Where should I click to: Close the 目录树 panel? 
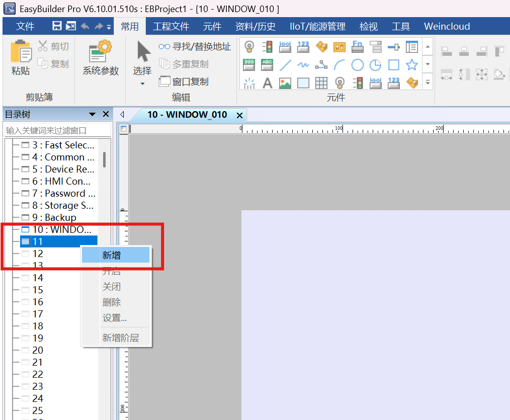tap(106, 114)
